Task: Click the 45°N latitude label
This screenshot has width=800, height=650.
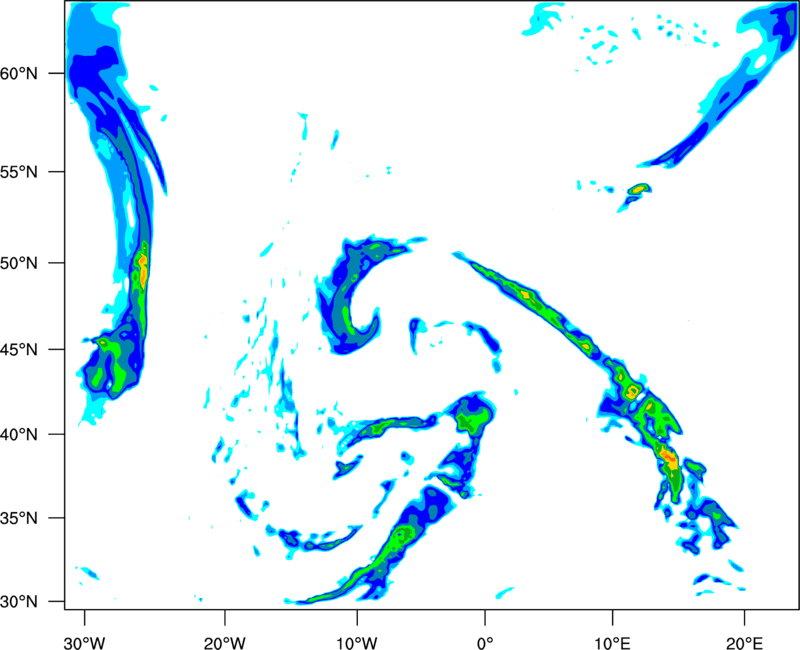Action: (x=19, y=349)
